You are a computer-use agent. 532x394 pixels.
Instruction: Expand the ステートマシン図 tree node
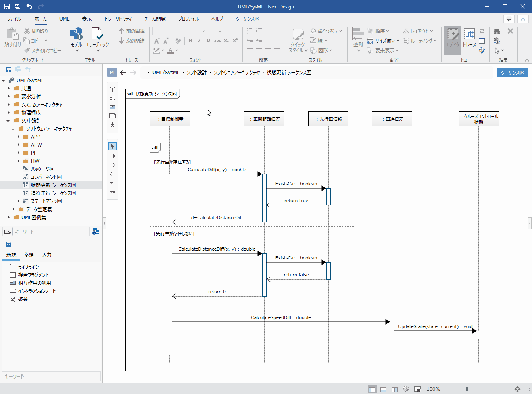[19, 201]
